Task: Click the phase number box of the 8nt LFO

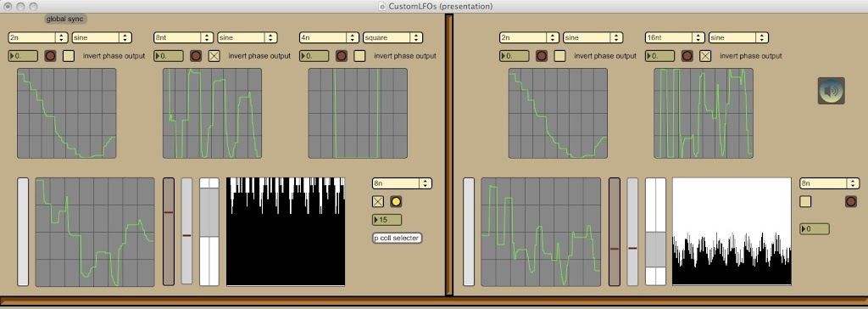Action: 169,56
